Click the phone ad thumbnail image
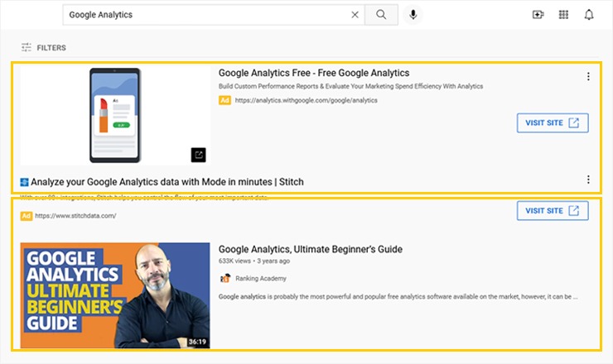This screenshot has width=613, height=364. pos(115,115)
